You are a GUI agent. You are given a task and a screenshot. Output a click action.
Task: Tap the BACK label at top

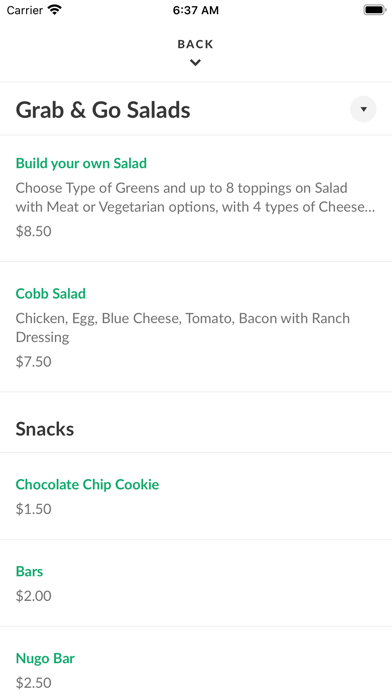195,44
